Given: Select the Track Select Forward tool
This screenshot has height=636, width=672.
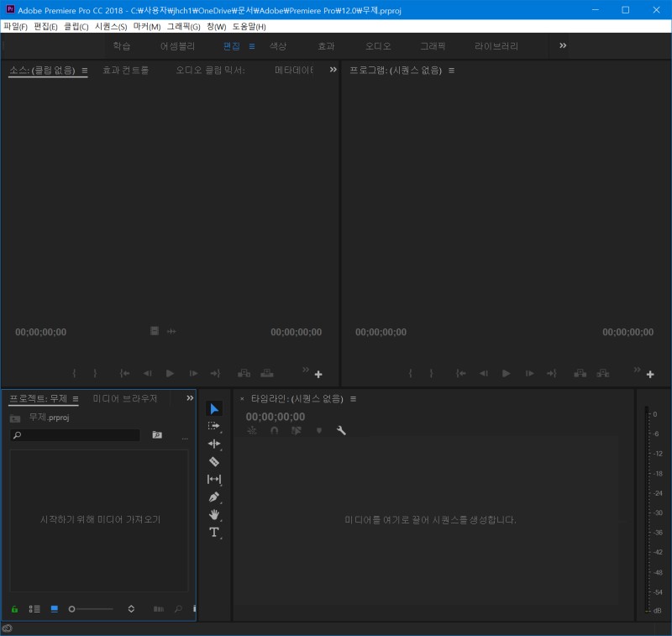Looking at the screenshot, I should (x=214, y=426).
